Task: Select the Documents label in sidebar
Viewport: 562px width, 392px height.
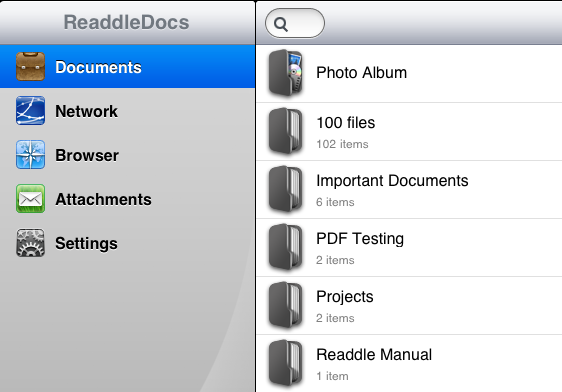Action: (x=98, y=67)
